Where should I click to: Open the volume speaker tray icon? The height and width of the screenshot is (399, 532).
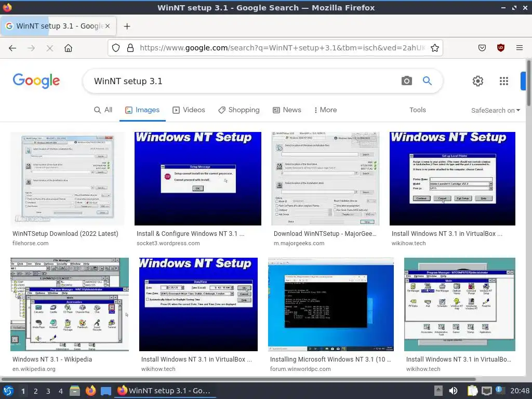click(x=453, y=391)
